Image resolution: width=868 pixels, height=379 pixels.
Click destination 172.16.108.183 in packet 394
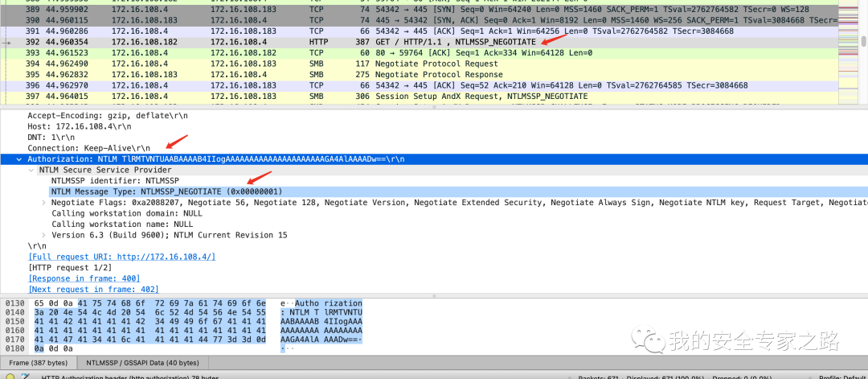(x=243, y=64)
